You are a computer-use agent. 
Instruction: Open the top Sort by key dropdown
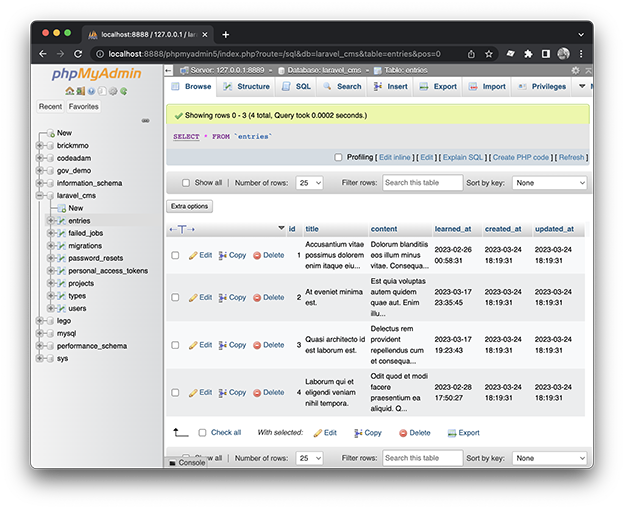point(550,183)
